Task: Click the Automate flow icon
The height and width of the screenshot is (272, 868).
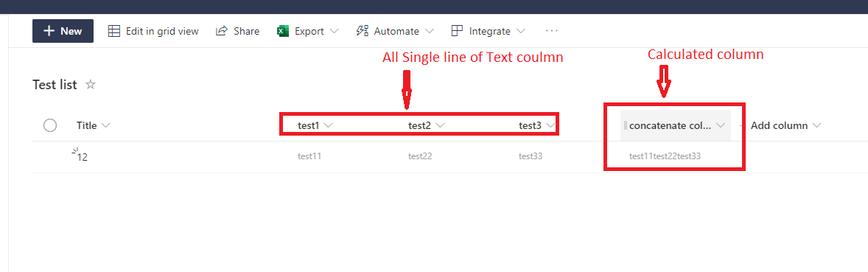Action: pos(362,31)
